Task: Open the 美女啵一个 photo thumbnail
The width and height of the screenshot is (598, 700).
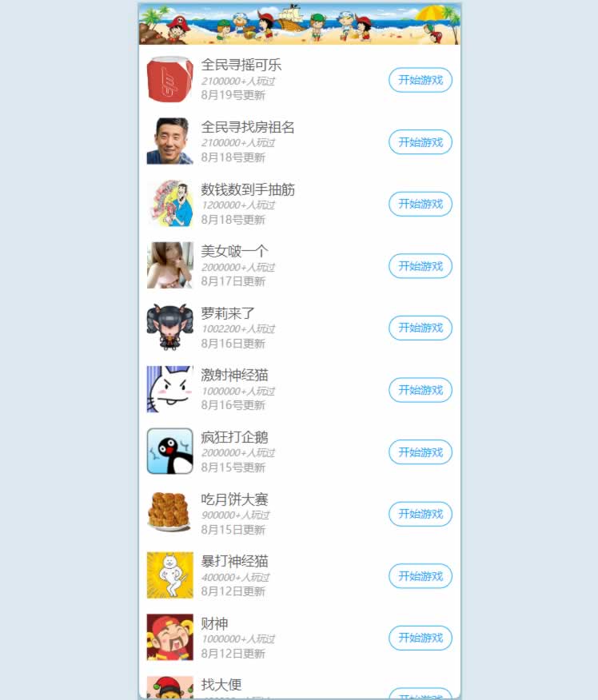Action: click(169, 265)
